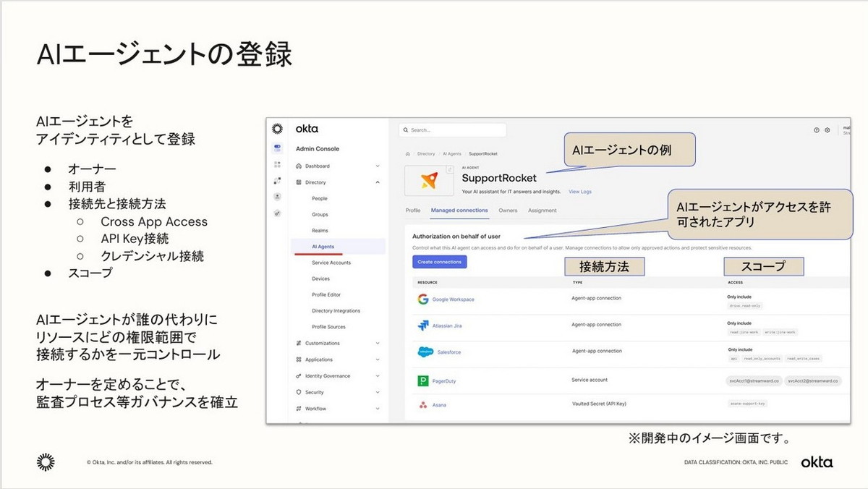The height and width of the screenshot is (489, 868).
Task: Click the edit icon on the SupportRocket logo
Action: 449,169
